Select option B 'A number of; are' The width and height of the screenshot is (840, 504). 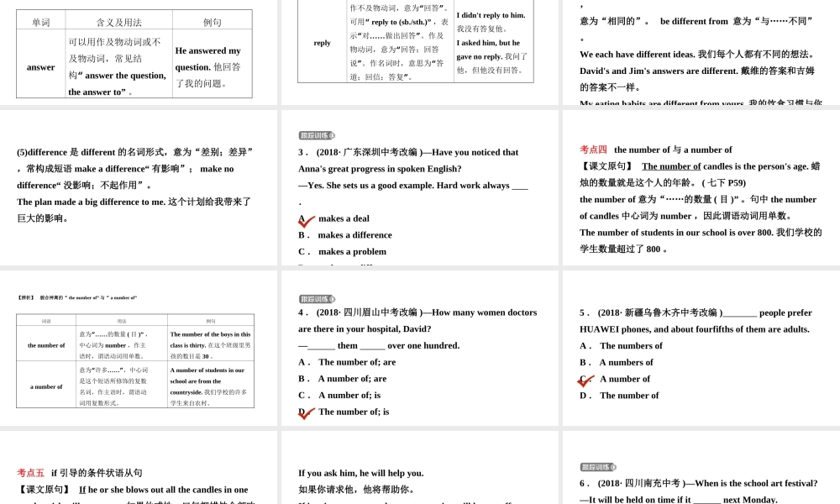click(x=343, y=379)
